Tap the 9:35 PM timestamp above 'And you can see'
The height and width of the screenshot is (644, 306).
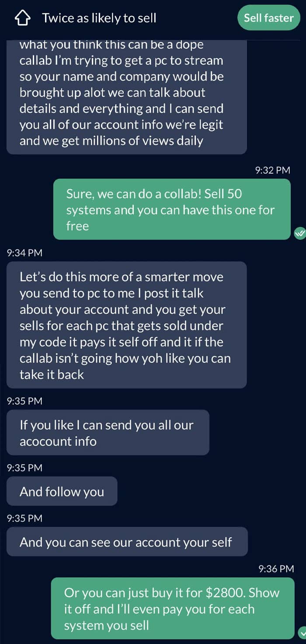pos(25,518)
